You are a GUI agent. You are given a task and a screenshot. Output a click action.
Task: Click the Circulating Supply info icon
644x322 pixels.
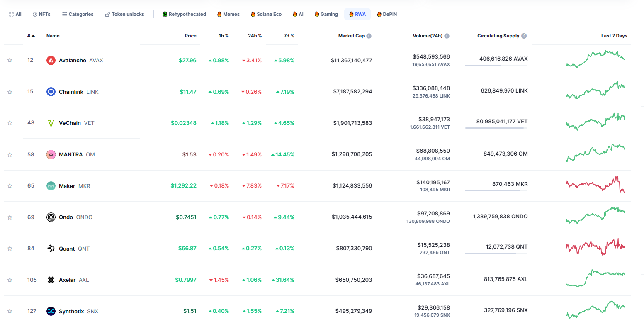click(524, 36)
